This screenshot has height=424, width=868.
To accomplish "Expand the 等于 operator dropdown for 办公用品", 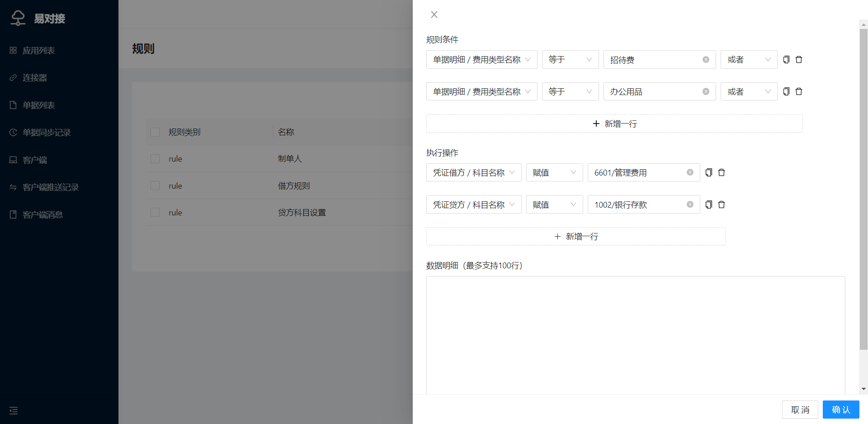I will click(570, 91).
